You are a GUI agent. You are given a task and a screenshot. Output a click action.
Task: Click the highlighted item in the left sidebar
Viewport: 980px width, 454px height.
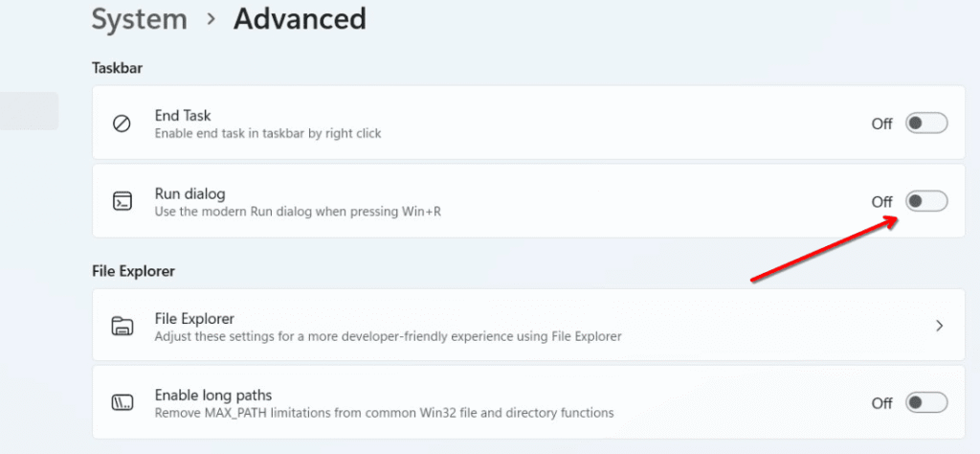tap(29, 111)
